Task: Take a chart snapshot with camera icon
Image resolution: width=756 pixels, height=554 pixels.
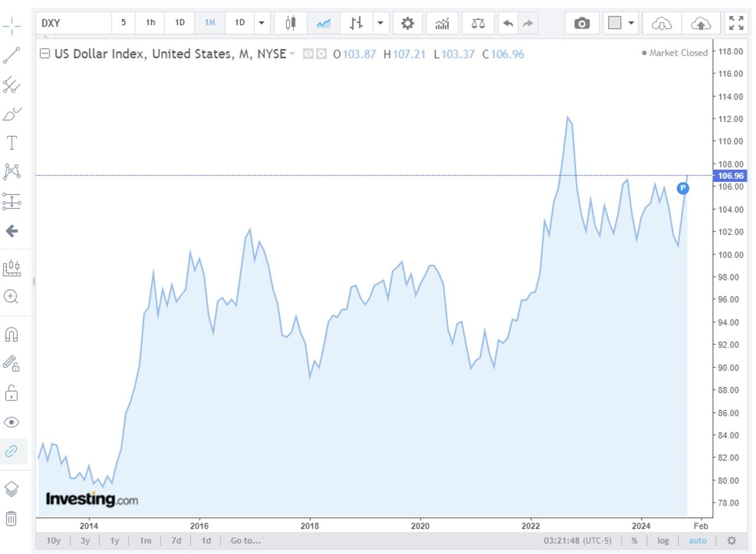Action: pyautogui.click(x=582, y=23)
